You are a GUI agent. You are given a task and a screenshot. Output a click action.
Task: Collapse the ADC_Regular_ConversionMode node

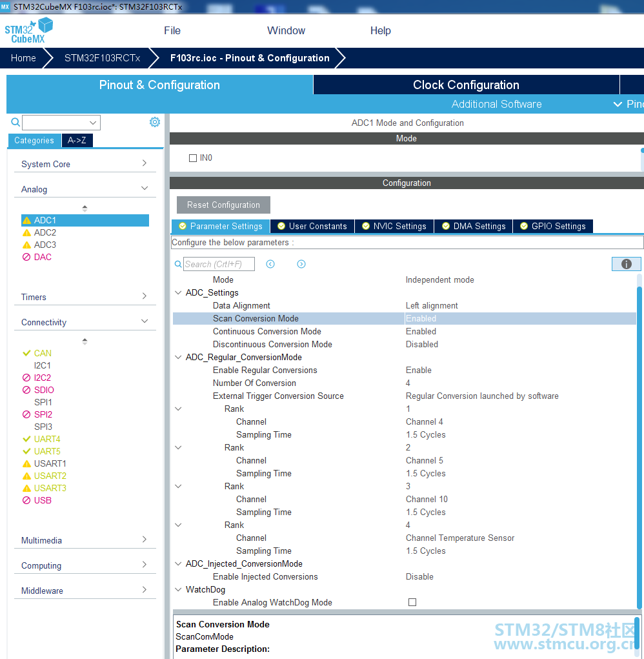178,357
